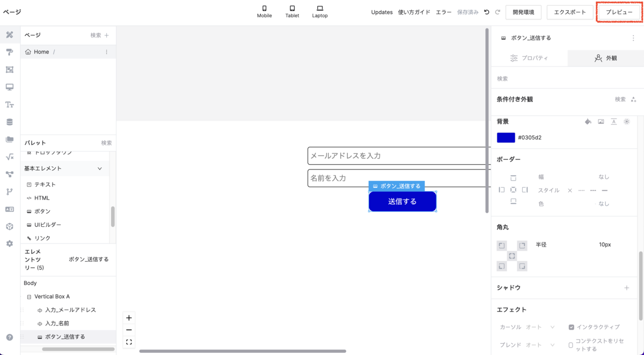644x355 pixels.
Task: Toggle the コンテクストをリセットする checkbox
Action: 571,345
